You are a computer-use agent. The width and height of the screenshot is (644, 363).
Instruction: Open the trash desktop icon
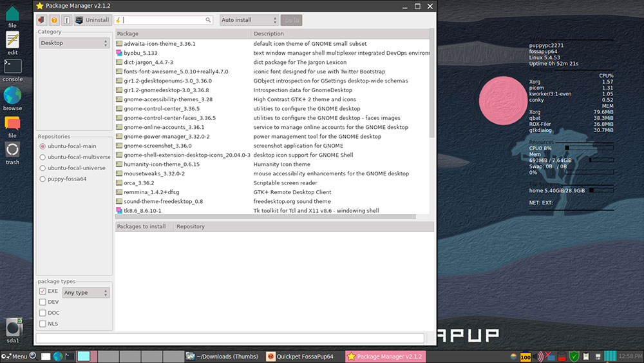pyautogui.click(x=12, y=153)
